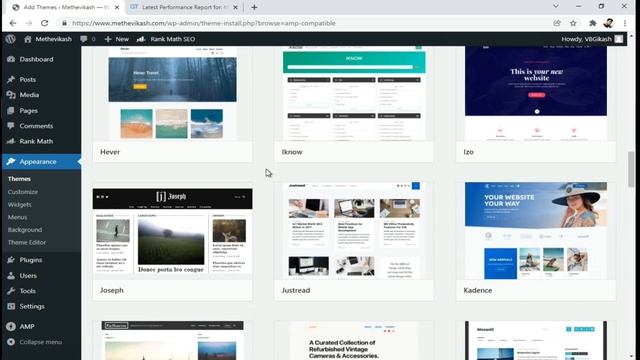640x360 pixels.
Task: Select the Hever theme thumbnail
Action: (x=172, y=93)
